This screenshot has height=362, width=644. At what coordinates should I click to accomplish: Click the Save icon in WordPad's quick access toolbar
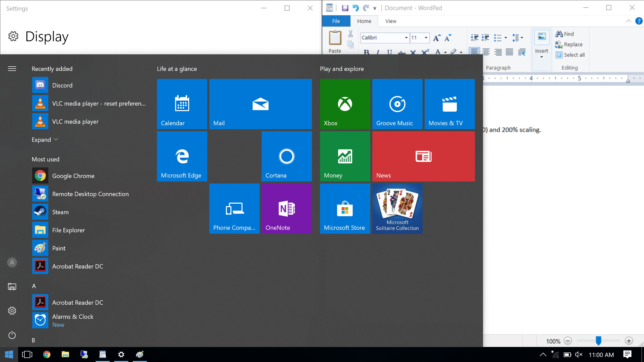pyautogui.click(x=345, y=8)
